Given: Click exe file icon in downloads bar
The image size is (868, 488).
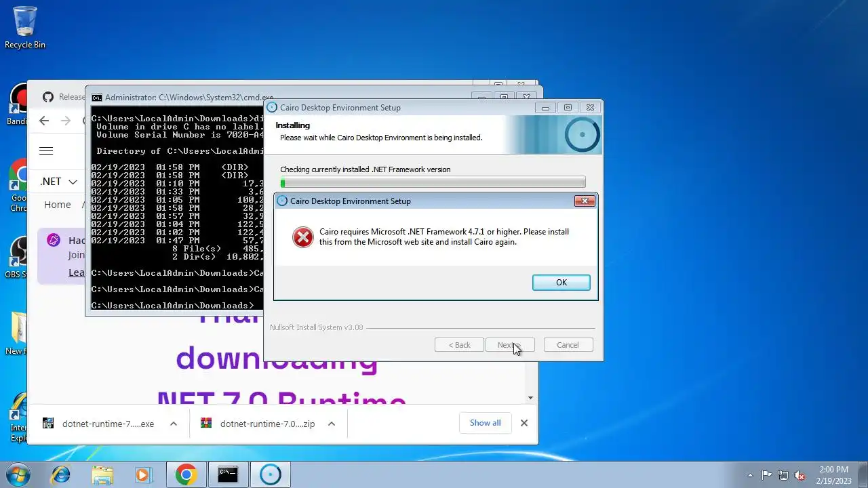Looking at the screenshot, I should [x=48, y=424].
